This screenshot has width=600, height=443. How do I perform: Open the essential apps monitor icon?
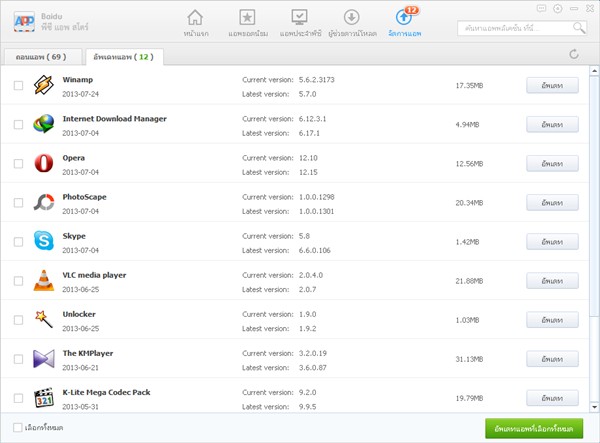click(x=299, y=18)
